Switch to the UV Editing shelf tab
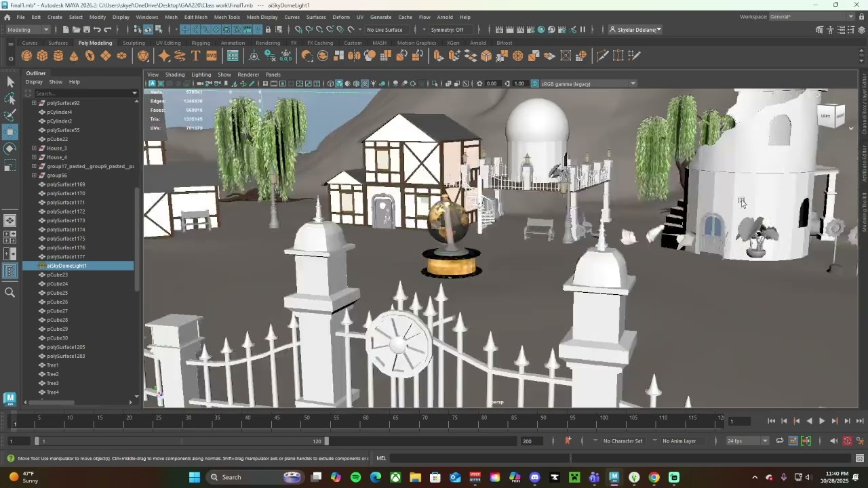Image resolution: width=868 pixels, height=488 pixels. click(168, 43)
